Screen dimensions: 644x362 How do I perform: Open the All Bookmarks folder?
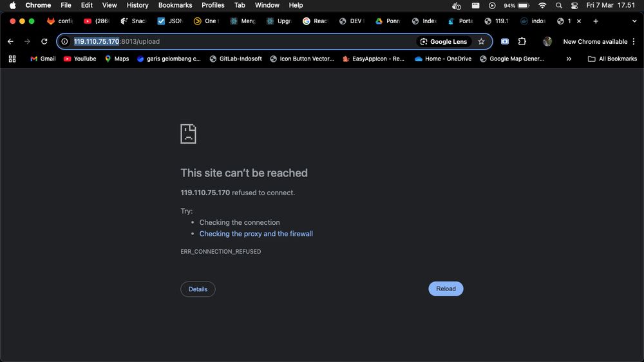[x=612, y=59]
